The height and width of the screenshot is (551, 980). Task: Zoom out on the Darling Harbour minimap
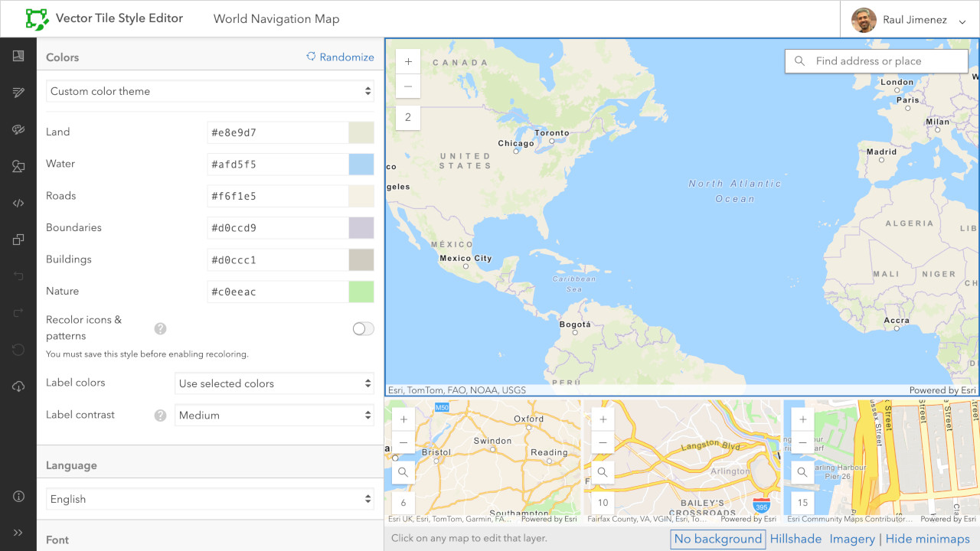pos(802,442)
